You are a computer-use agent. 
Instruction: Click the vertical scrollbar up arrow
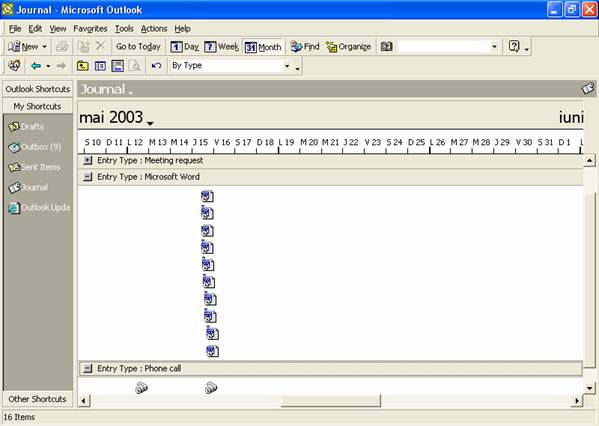(589, 161)
